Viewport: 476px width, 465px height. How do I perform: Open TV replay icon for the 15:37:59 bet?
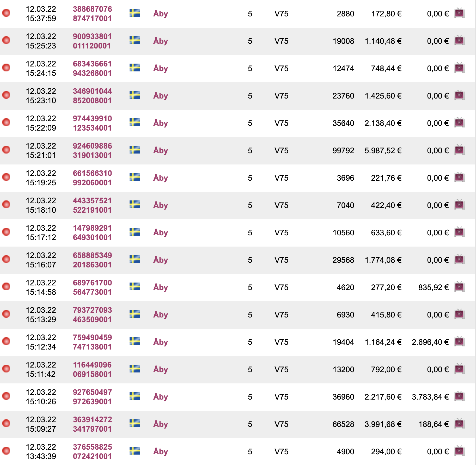click(x=459, y=13)
